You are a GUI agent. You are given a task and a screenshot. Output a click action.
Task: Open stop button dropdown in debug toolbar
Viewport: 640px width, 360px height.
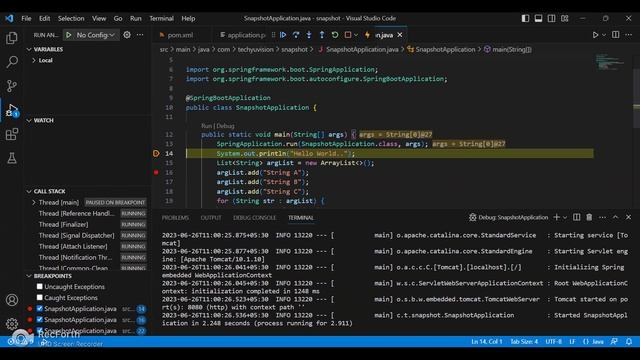coord(356,35)
